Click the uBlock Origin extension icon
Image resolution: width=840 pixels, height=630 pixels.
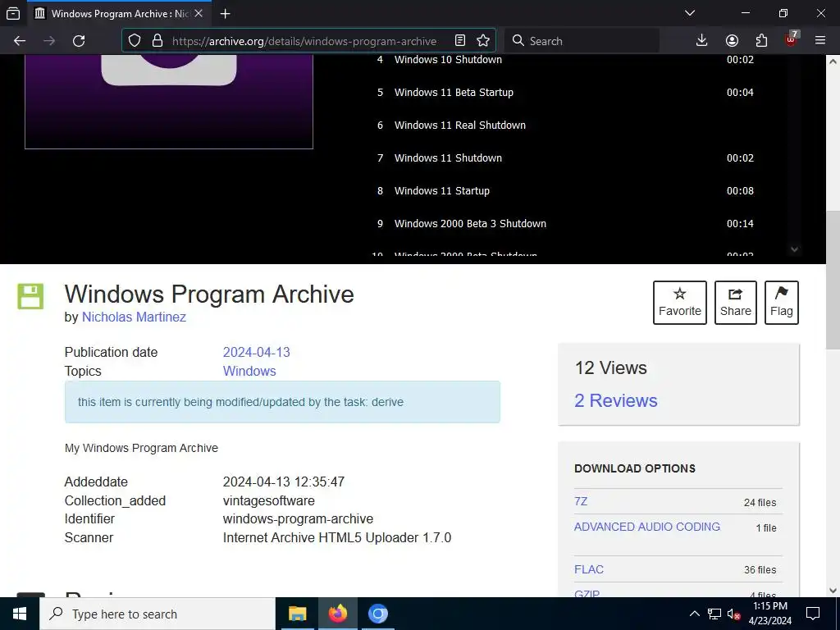coord(792,39)
